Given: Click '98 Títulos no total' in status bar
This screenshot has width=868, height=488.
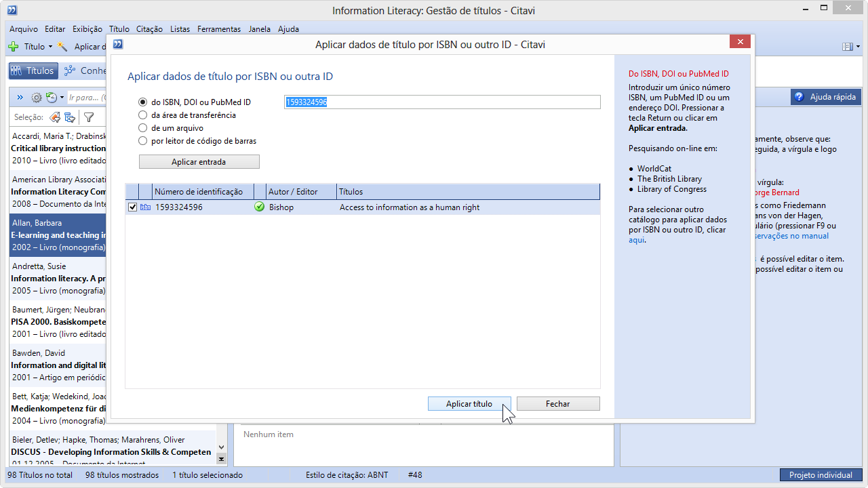Looking at the screenshot, I should point(41,475).
